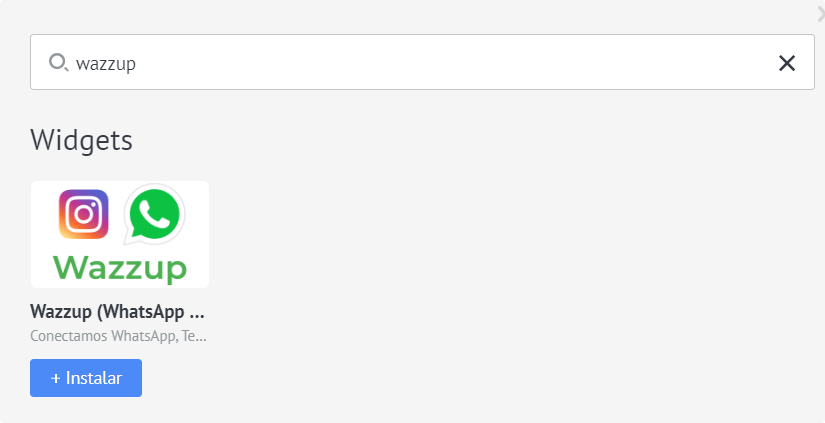The height and width of the screenshot is (423, 825).
Task: Place cursor after the wazzup search text
Action: coord(137,64)
